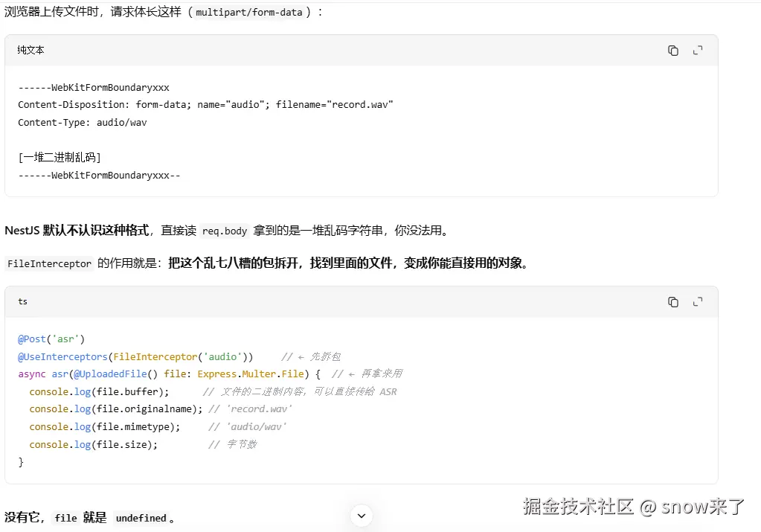Click the Content-Disposition line
The width and height of the screenshot is (761, 532).
tap(205, 104)
